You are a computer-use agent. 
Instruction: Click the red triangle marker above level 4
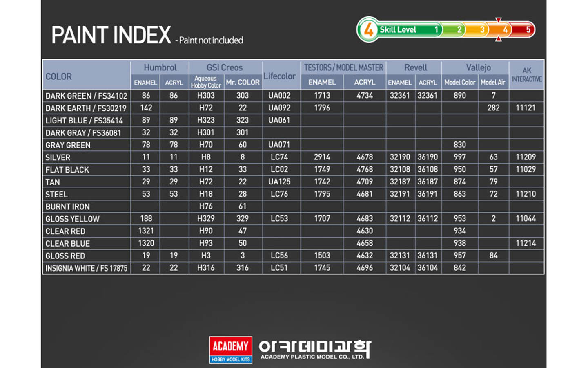click(498, 20)
